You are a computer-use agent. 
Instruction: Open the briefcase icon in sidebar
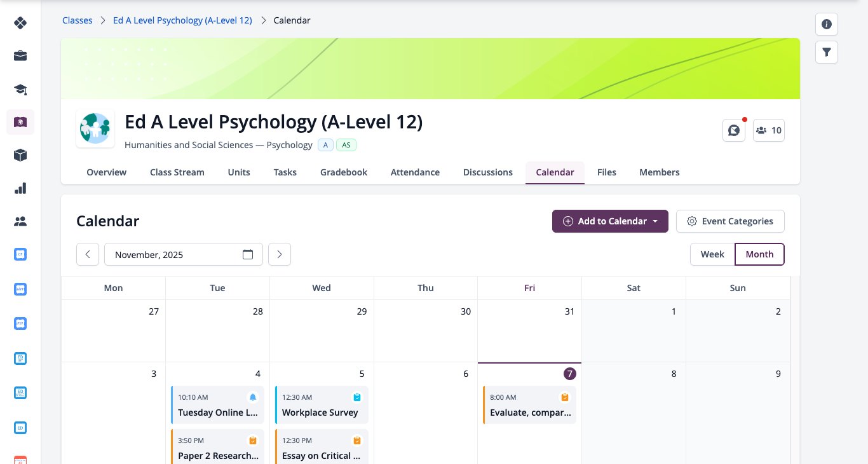[x=20, y=56]
